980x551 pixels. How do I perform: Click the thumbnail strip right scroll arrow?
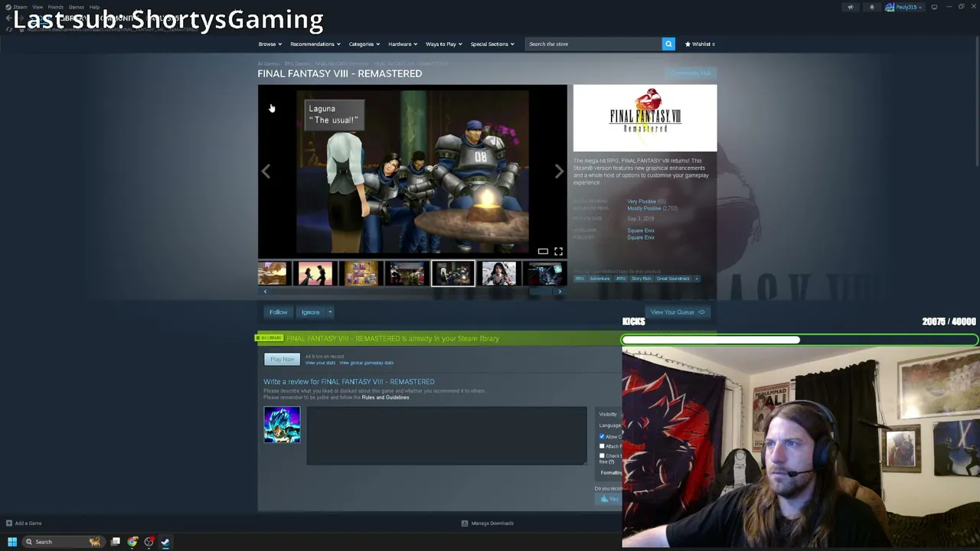560,292
